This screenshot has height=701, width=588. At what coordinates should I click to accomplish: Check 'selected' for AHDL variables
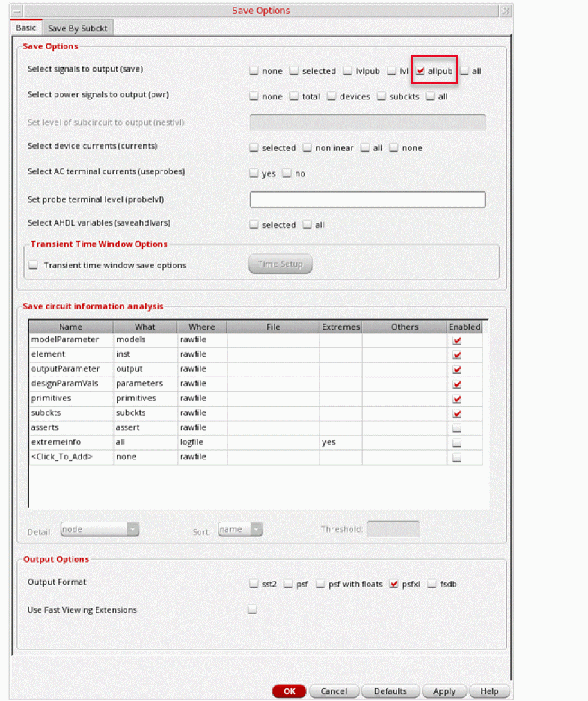coord(254,224)
